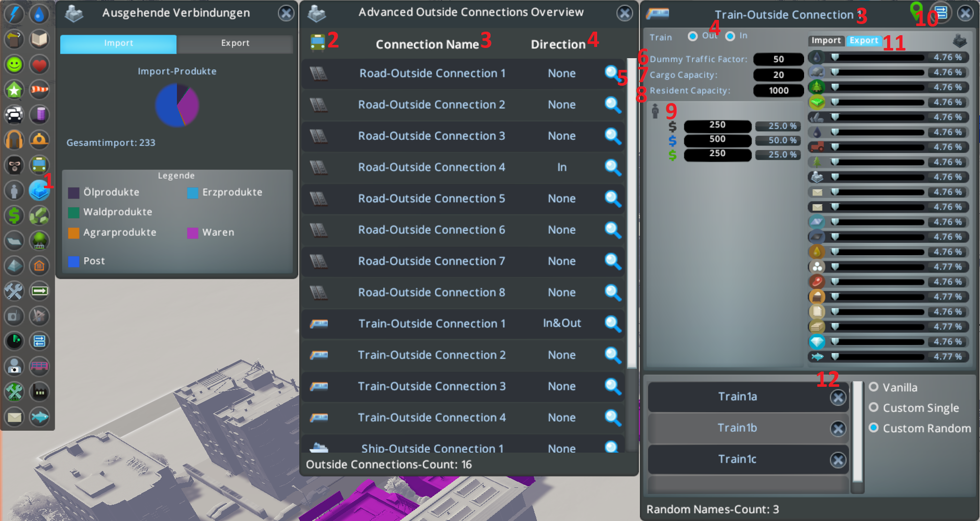Click the magnifier for Road-Outside Connection 4
Screen dimensions: 980x521
coord(613,167)
